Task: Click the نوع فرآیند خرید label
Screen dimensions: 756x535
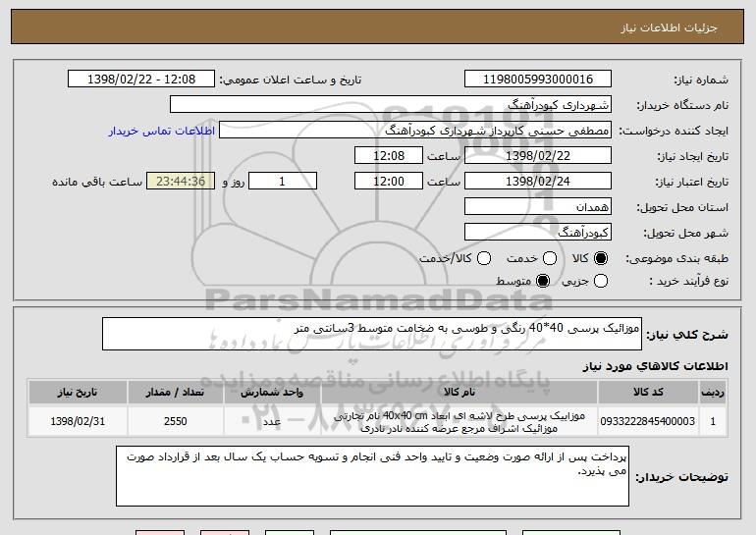Action: point(688,281)
